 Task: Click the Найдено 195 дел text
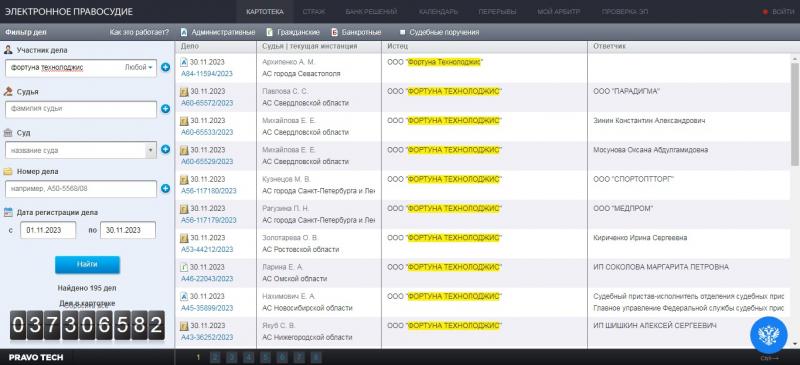coord(87,288)
